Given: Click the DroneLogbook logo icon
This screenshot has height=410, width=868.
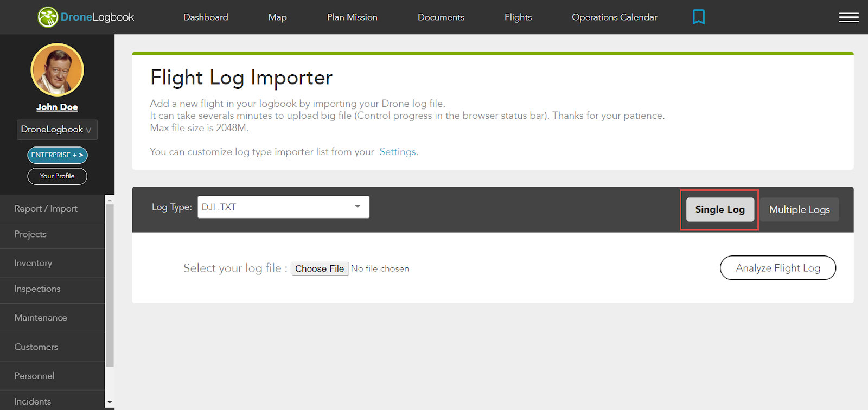Looking at the screenshot, I should 48,17.
